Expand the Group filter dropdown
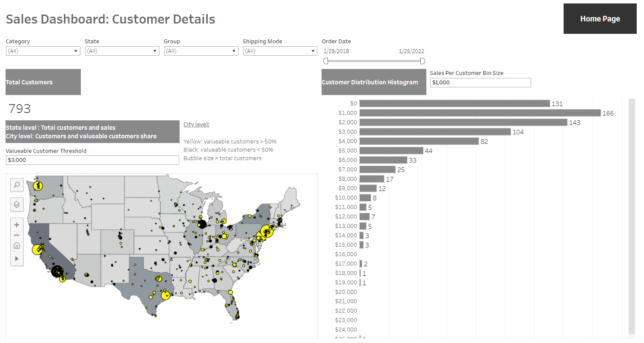This screenshot has height=343, width=644. tap(201, 51)
